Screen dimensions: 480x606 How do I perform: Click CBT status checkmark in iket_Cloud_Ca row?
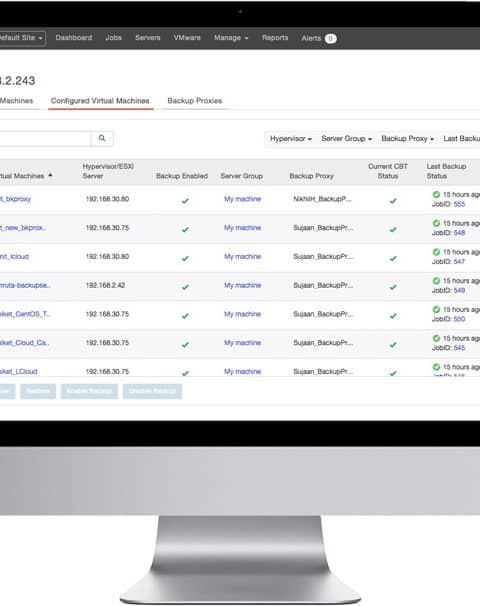pos(393,344)
